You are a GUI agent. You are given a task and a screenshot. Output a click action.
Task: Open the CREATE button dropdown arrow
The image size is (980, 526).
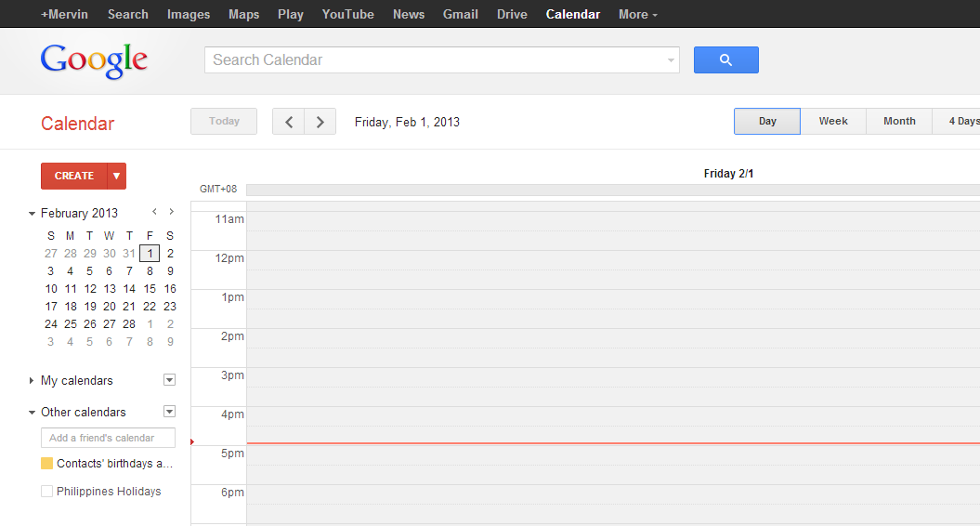click(117, 176)
